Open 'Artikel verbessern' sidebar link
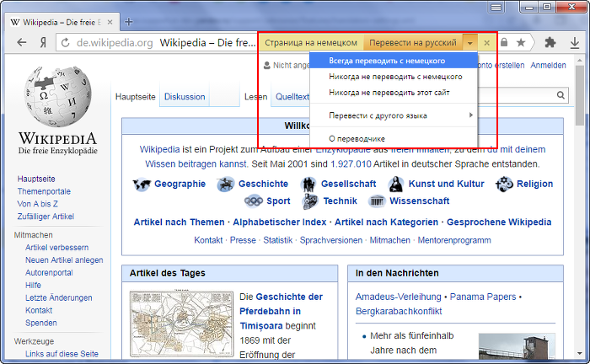590x364 pixels. 56,248
